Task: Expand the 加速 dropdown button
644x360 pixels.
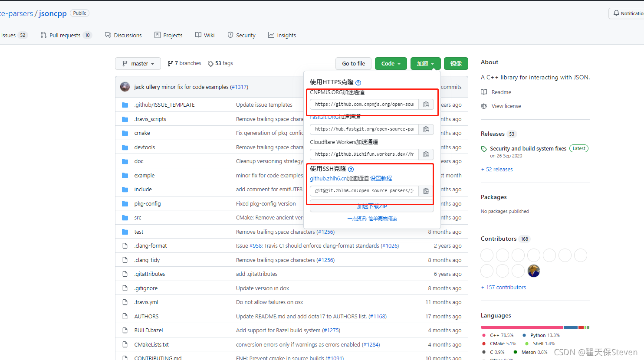Action: tap(425, 63)
